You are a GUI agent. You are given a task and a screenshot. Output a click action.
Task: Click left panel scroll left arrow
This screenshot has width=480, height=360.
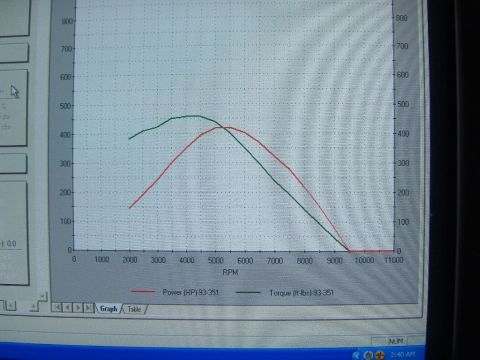pyautogui.click(x=10, y=305)
